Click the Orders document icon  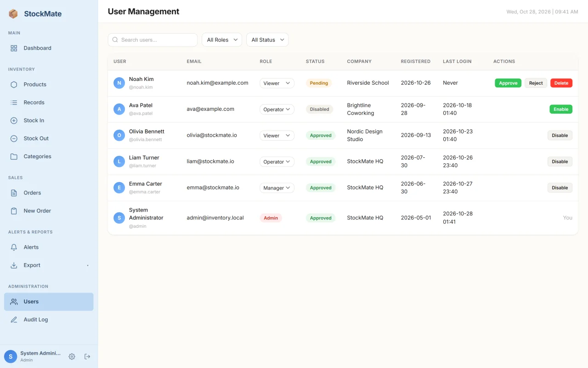(x=14, y=193)
